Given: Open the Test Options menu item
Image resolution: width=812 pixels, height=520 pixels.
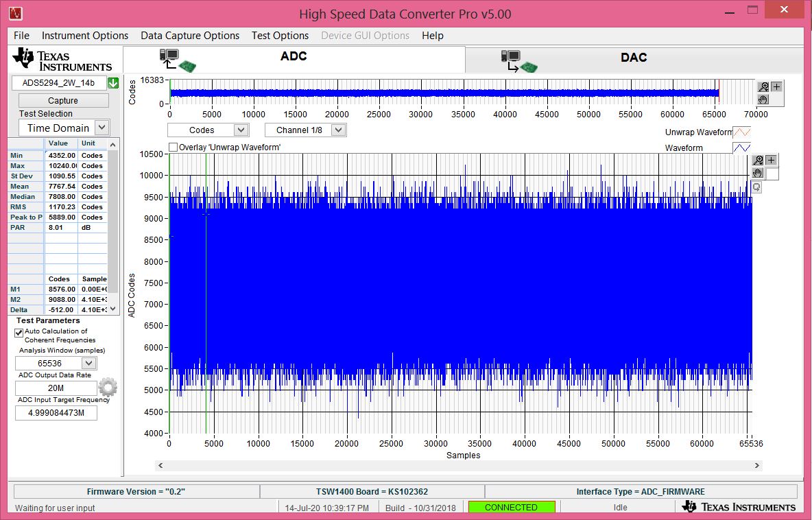Looking at the screenshot, I should click(x=279, y=36).
